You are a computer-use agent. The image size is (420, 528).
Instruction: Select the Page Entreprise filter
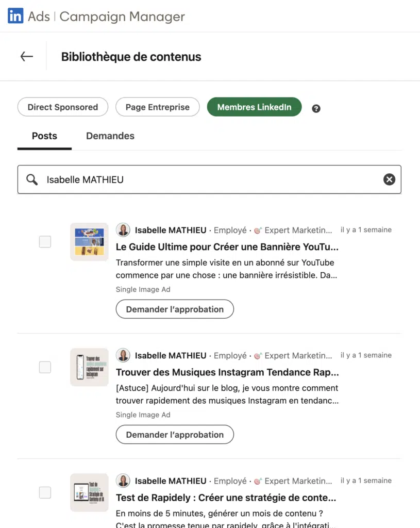158,107
